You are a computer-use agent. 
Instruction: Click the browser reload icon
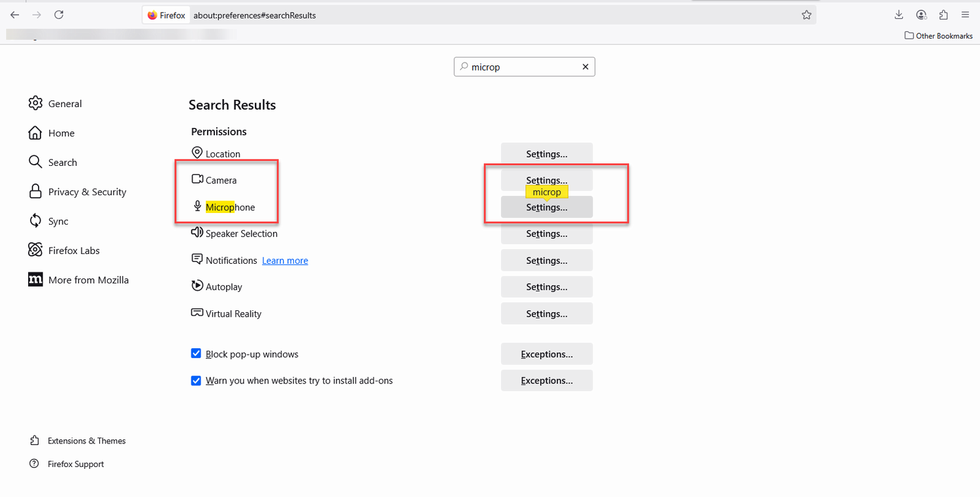click(59, 15)
